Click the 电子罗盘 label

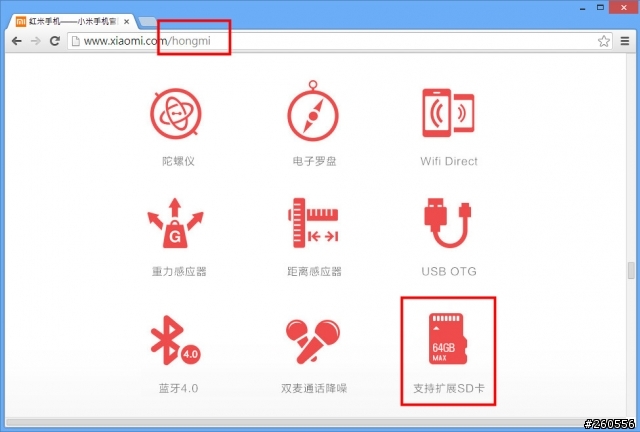coord(314,161)
